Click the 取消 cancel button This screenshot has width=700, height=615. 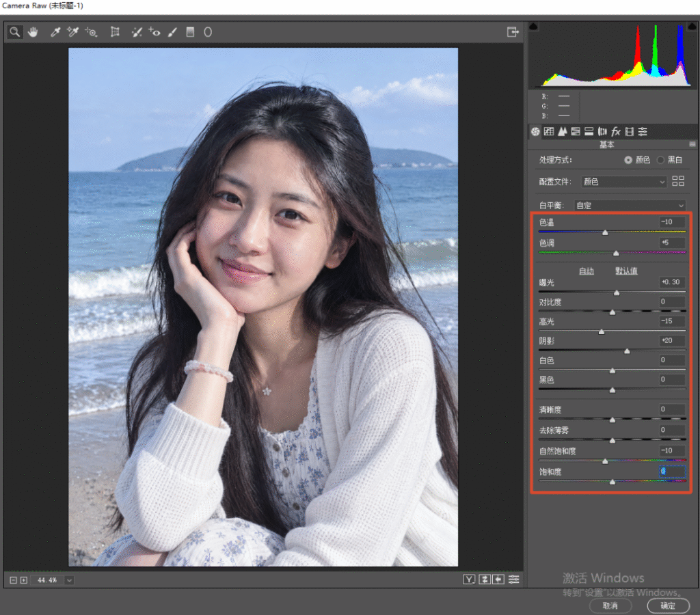610,605
